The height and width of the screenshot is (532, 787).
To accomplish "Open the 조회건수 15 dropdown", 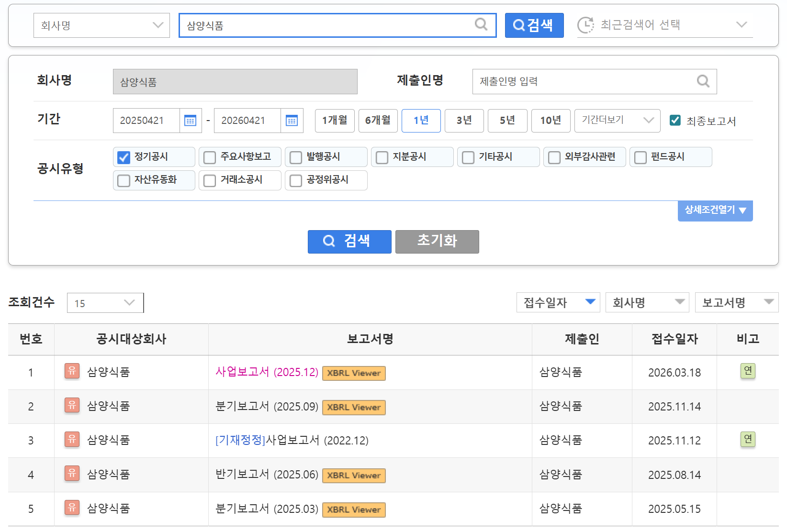I will [x=105, y=303].
